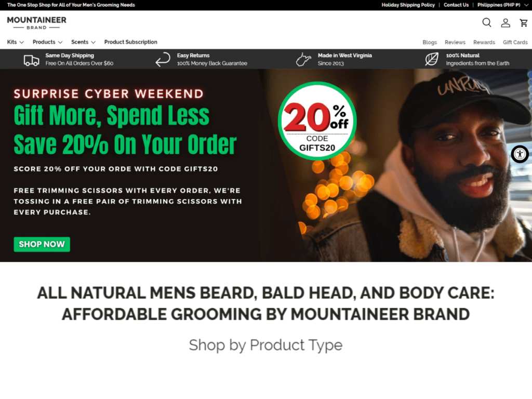Click the Easy Returns arrow icon
The height and width of the screenshot is (399, 532).
pos(163,59)
